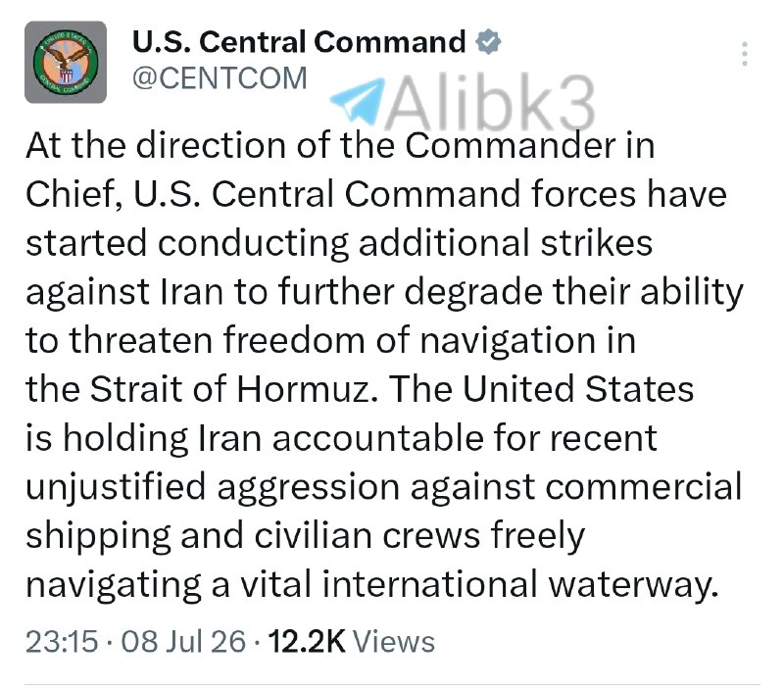Click the word Views in post footer
This screenshot has width=784, height=690.
394,642
